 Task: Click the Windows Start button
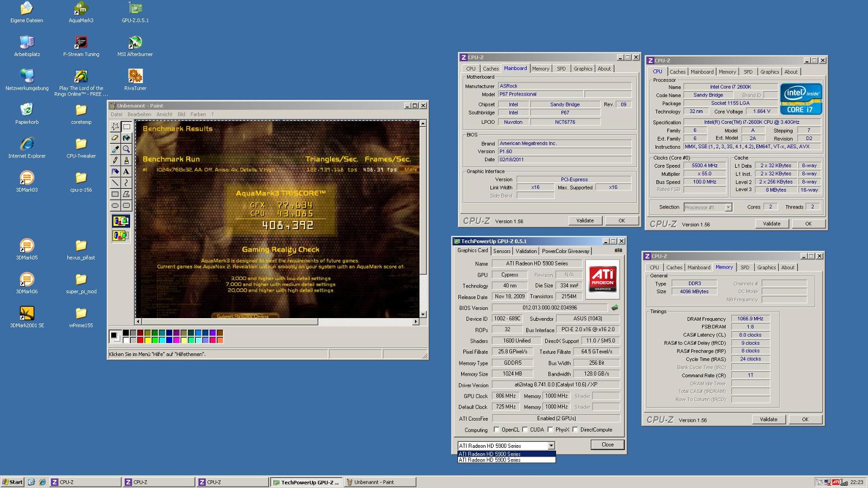[12, 482]
